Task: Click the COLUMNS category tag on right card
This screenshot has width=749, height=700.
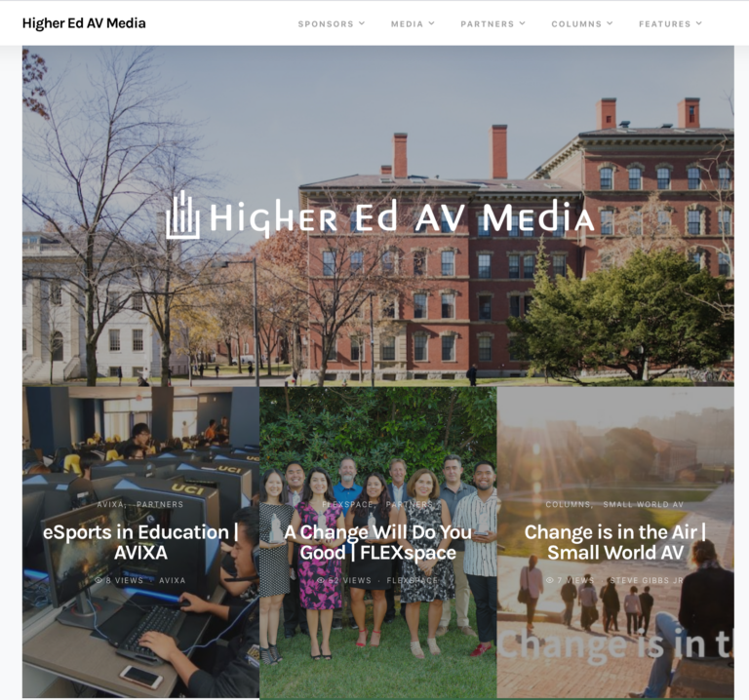Action: coord(568,505)
